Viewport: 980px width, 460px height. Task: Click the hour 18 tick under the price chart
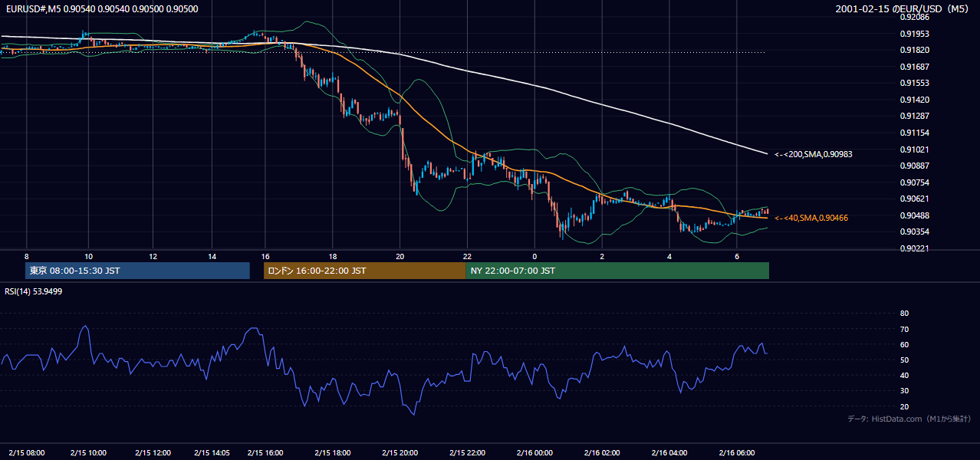coord(333,256)
